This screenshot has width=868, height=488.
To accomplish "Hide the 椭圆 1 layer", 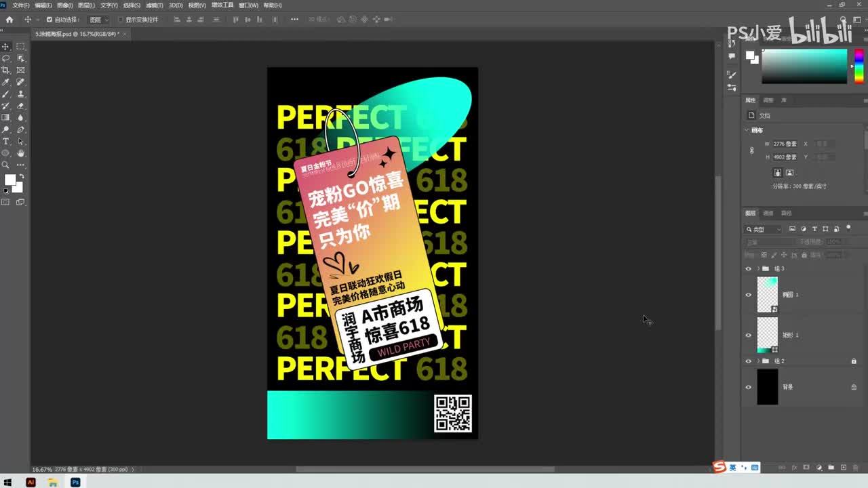I will 749,295.
